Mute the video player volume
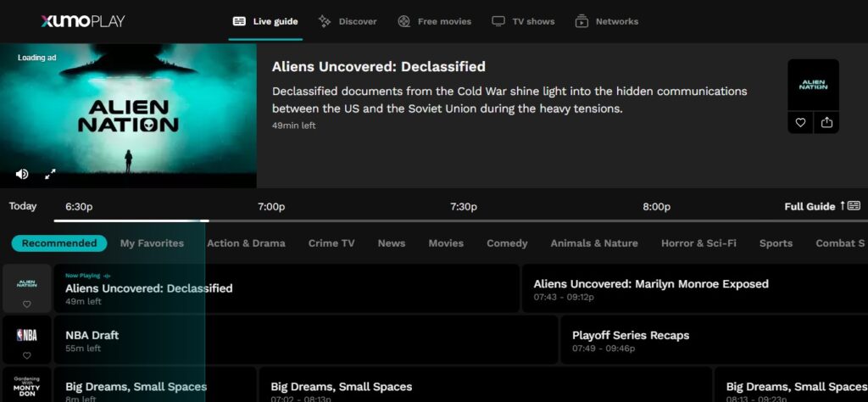 click(22, 174)
